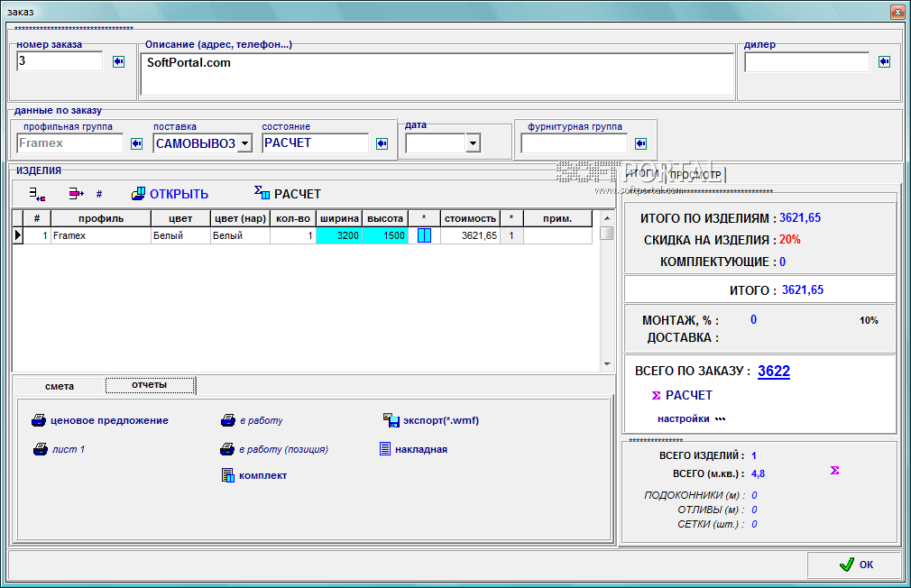Click the green checkmark OK button
Image resolution: width=911 pixels, height=588 pixels.
(854, 565)
